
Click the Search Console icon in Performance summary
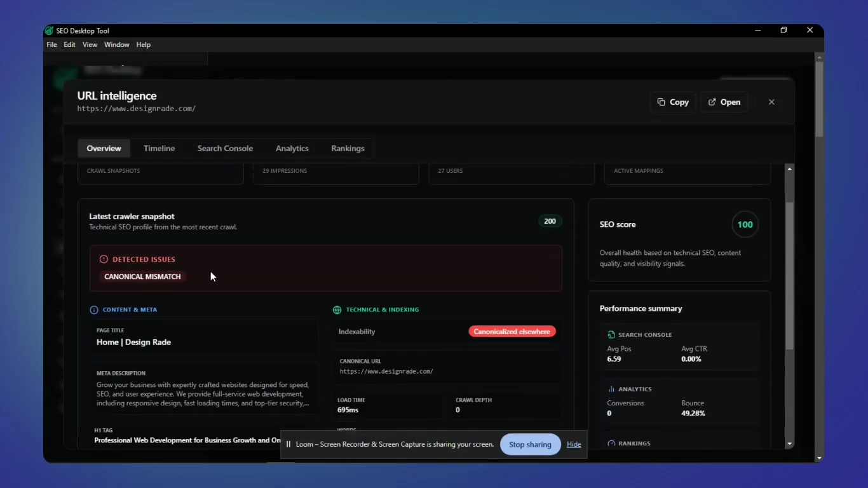pos(611,335)
